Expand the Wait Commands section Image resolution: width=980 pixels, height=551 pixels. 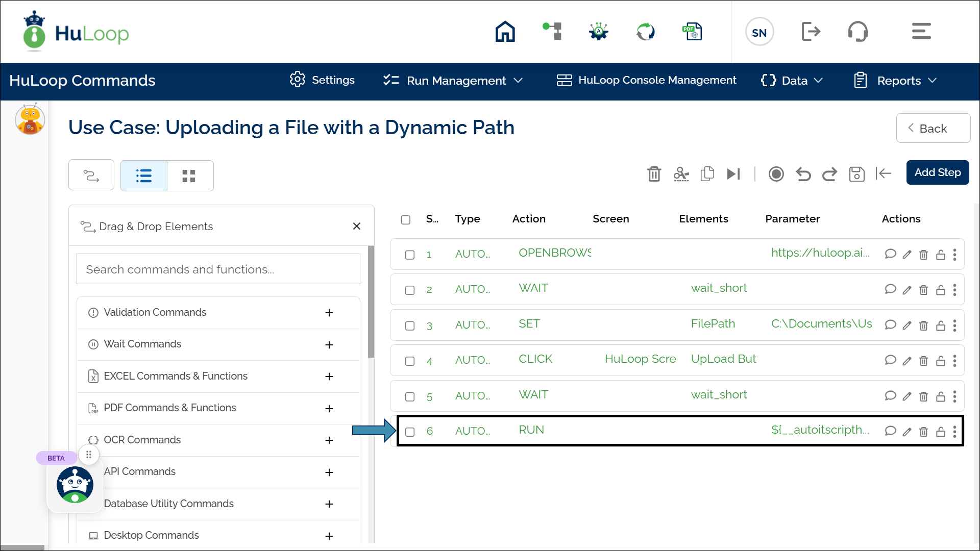(x=329, y=345)
